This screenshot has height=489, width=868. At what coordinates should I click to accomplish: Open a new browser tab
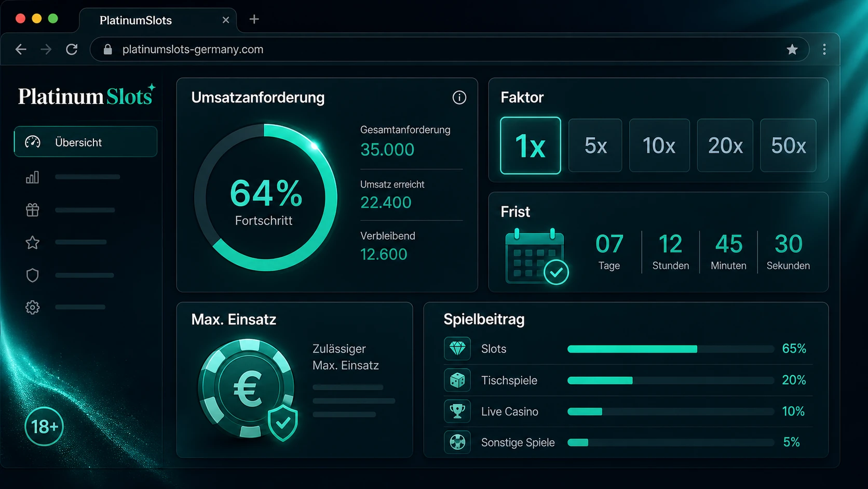click(254, 19)
